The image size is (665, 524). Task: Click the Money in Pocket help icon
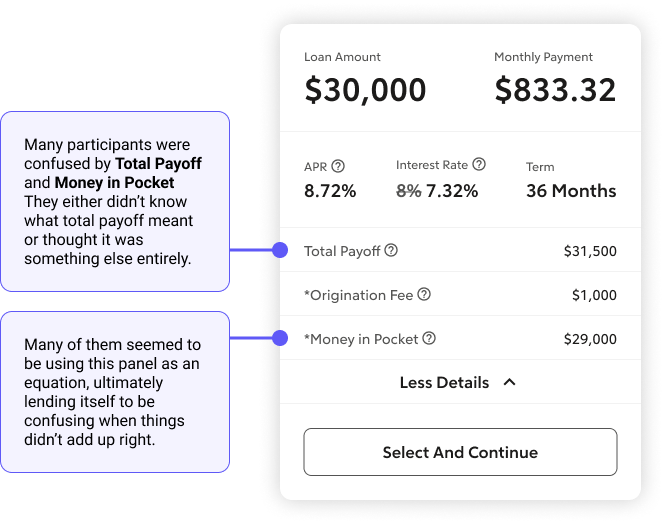[429, 339]
